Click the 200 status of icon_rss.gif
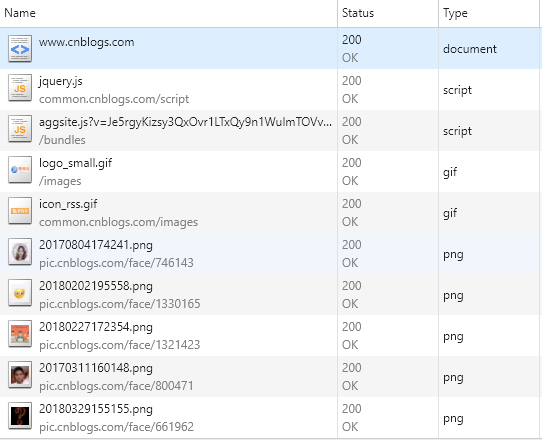 [352, 204]
